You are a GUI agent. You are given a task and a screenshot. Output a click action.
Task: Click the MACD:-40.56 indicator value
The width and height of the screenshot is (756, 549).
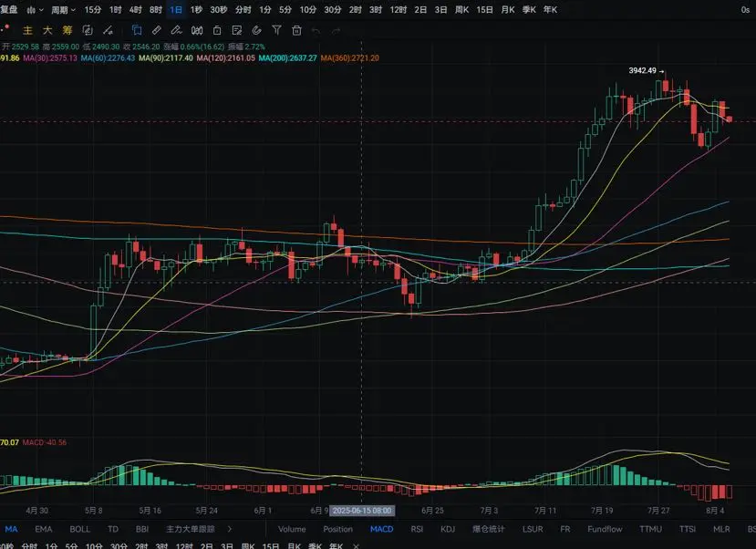point(45,442)
